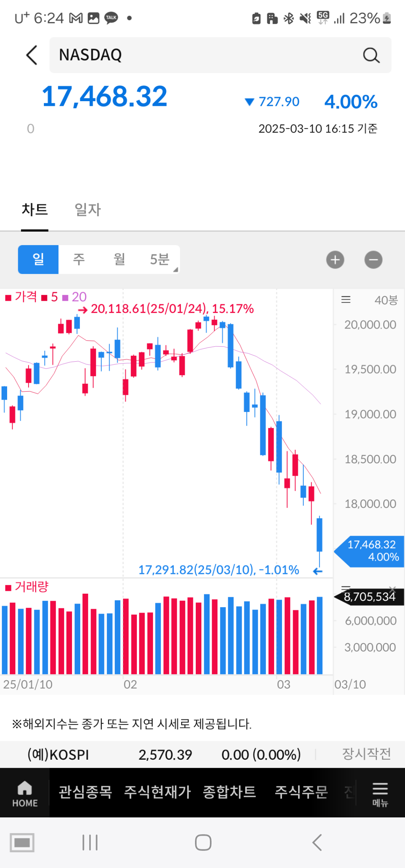Tap the NASDAQ search input field
Viewport: 405px width, 868px height.
[x=206, y=55]
